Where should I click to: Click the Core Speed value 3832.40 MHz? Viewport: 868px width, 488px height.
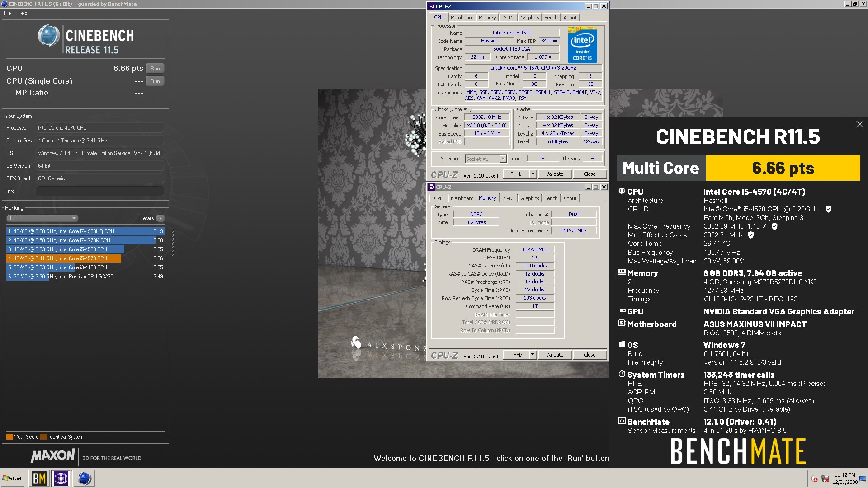[487, 117]
